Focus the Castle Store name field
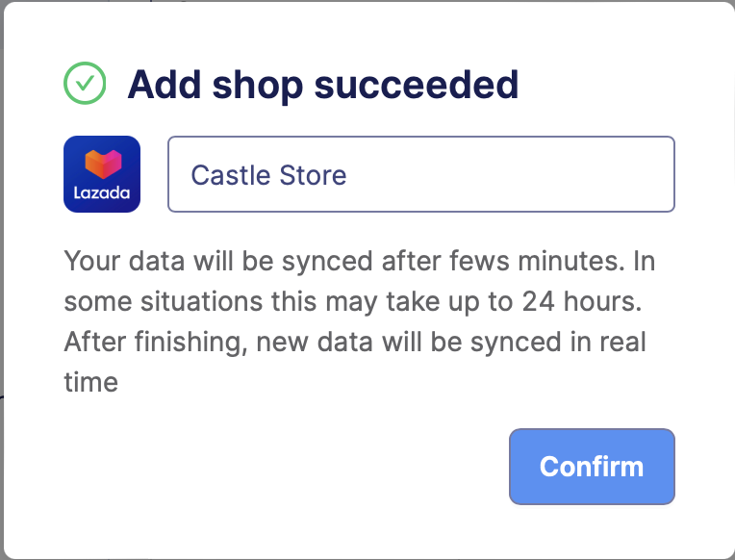 [x=420, y=174]
